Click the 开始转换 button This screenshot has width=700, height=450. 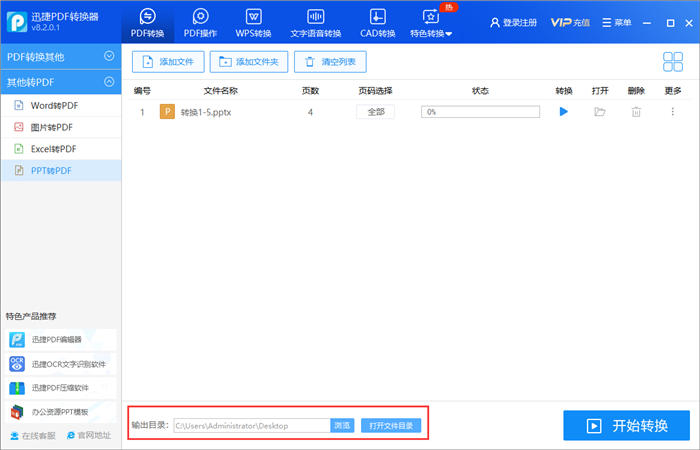(627, 425)
